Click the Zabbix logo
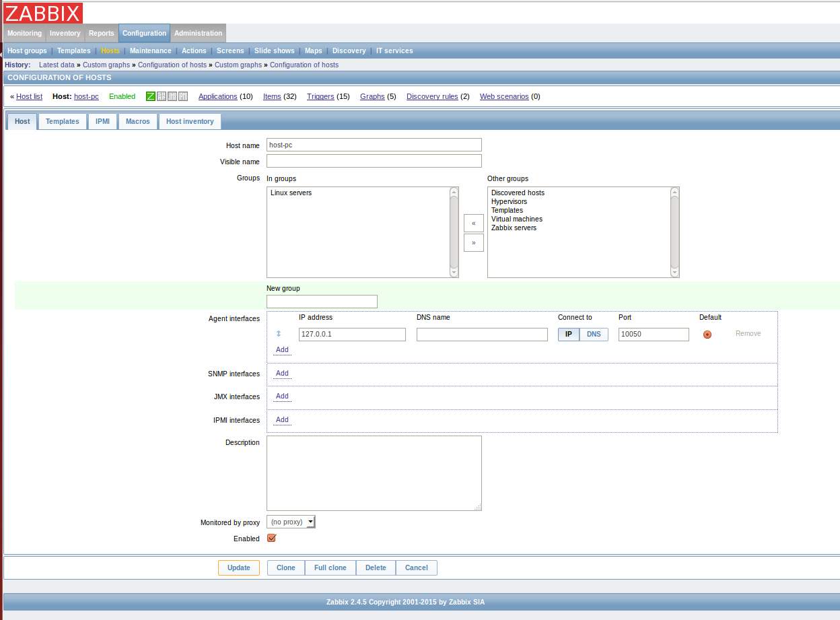This screenshot has width=840, height=620. pyautogui.click(x=43, y=13)
